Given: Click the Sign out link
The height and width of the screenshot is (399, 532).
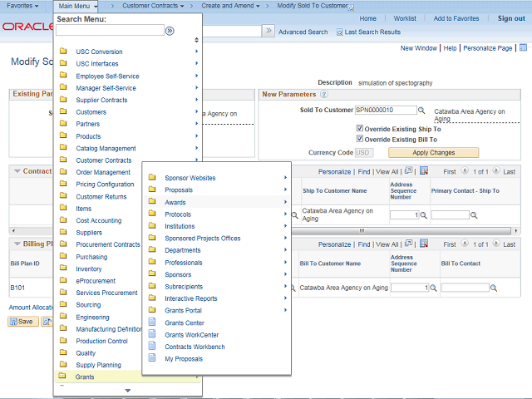Looking at the screenshot, I should 510,18.
